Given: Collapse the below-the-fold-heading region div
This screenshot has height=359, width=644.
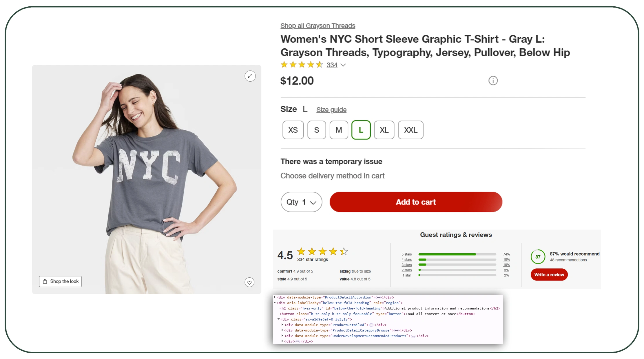Looking at the screenshot, I should coord(275,303).
